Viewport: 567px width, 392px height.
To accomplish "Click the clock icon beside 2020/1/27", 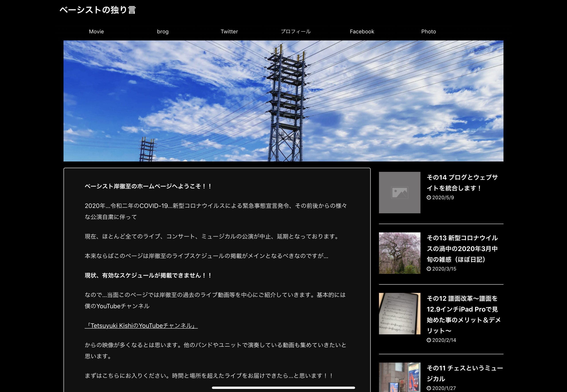I will click(429, 388).
